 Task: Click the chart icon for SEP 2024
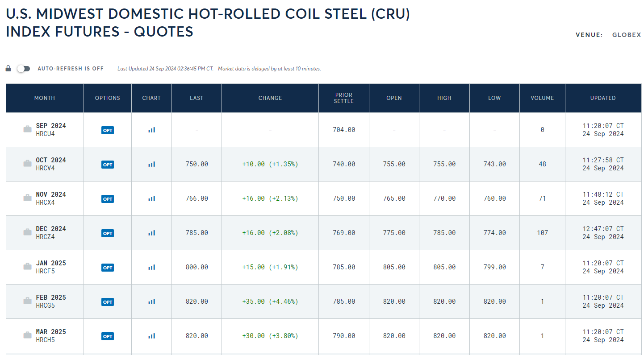[x=151, y=130]
